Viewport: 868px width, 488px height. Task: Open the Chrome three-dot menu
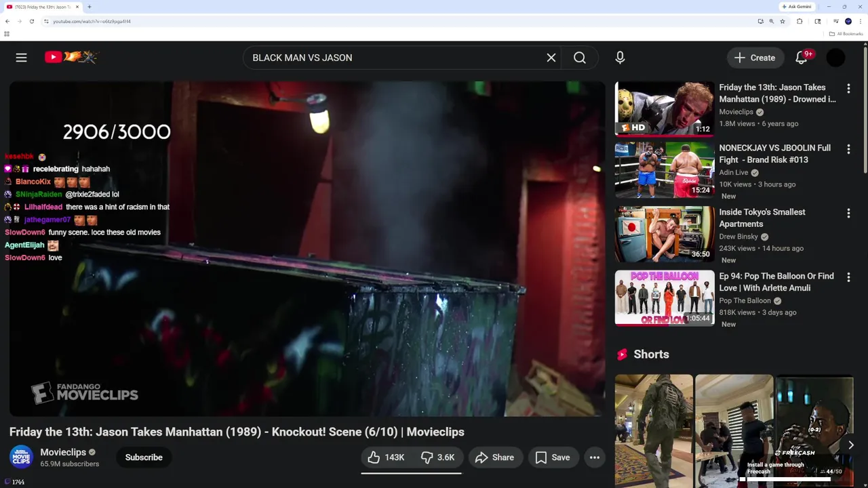pos(860,21)
